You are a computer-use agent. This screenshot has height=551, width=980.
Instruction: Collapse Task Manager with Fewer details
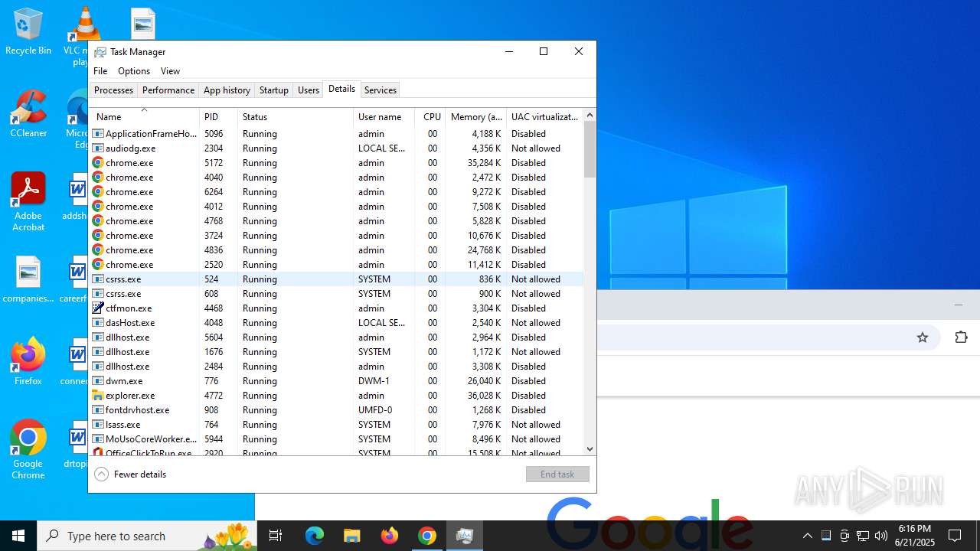(x=130, y=474)
